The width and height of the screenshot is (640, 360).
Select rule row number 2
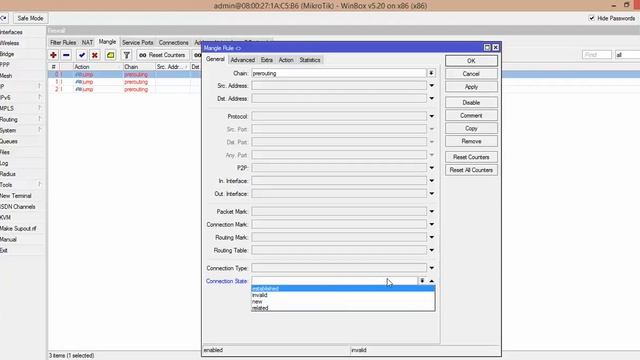tap(124, 89)
